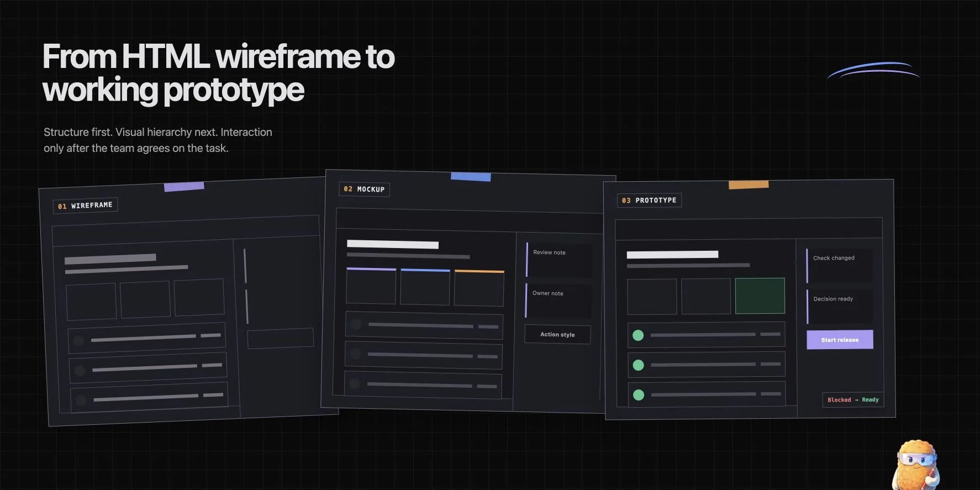Screen dimensions: 980x490
Task: Open the Decision ready card
Action: [x=840, y=307]
